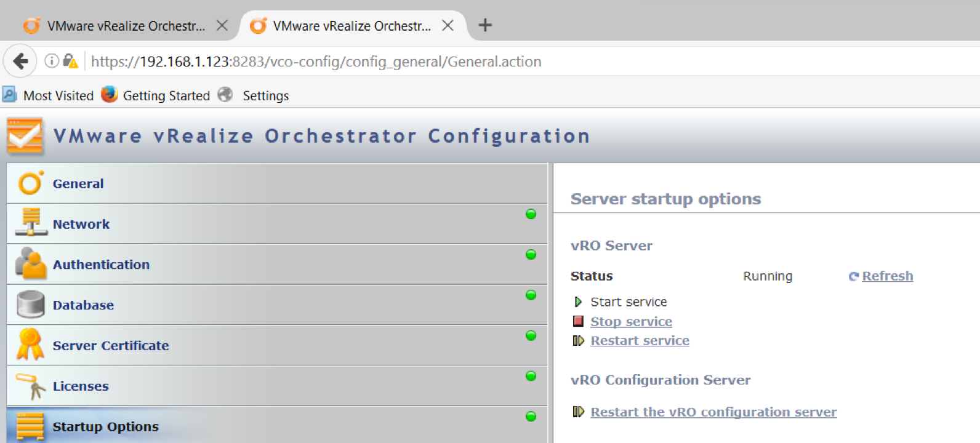Click the VMware vRealize Orchestrator Configuration title
This screenshot has height=443, width=980.
[x=322, y=135]
